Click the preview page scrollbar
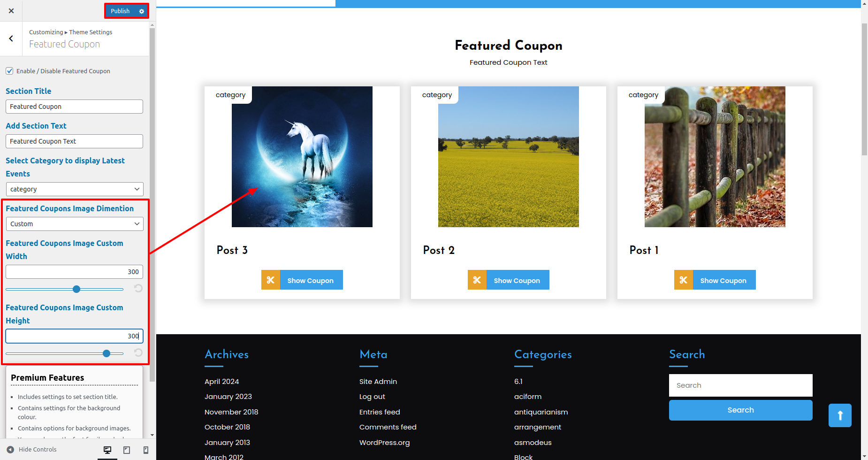The width and height of the screenshot is (868, 460). [x=864, y=89]
